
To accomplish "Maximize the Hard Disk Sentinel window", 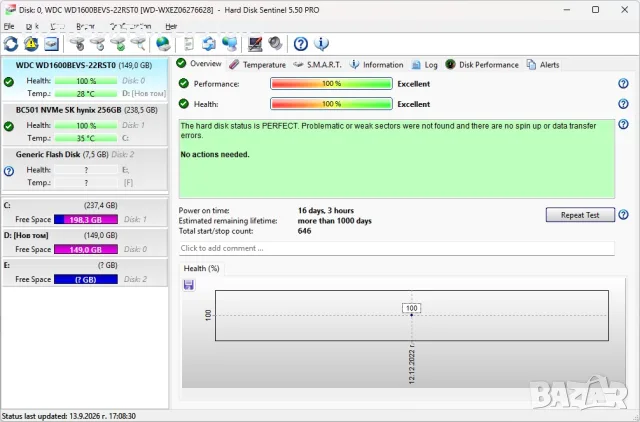I will point(596,9).
